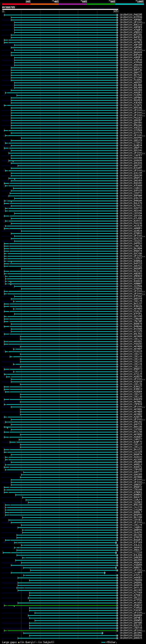This screenshot has height=644, width=146.
Task: Select UniRef100_B7FGP1 label
Action: tap(131, 314)
